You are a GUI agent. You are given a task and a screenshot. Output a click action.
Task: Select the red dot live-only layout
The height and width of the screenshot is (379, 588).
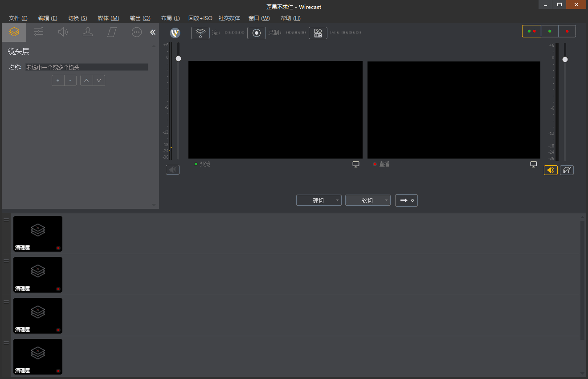pyautogui.click(x=567, y=31)
